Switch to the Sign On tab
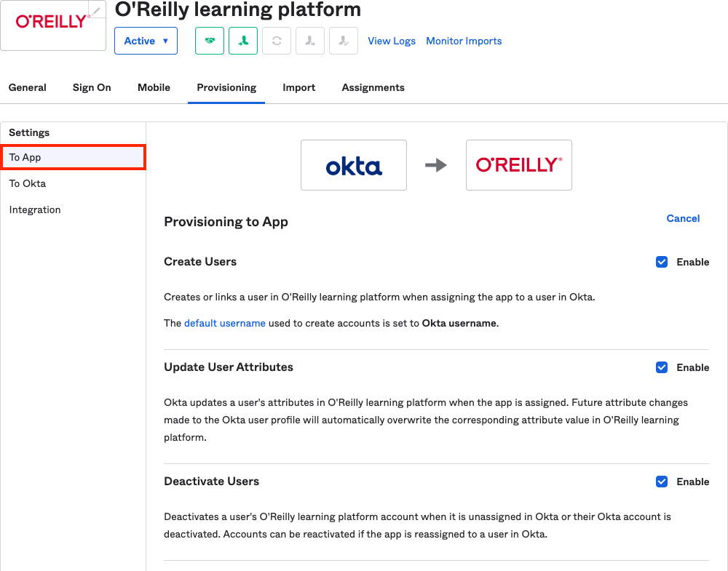Image resolution: width=728 pixels, height=571 pixels. point(92,87)
